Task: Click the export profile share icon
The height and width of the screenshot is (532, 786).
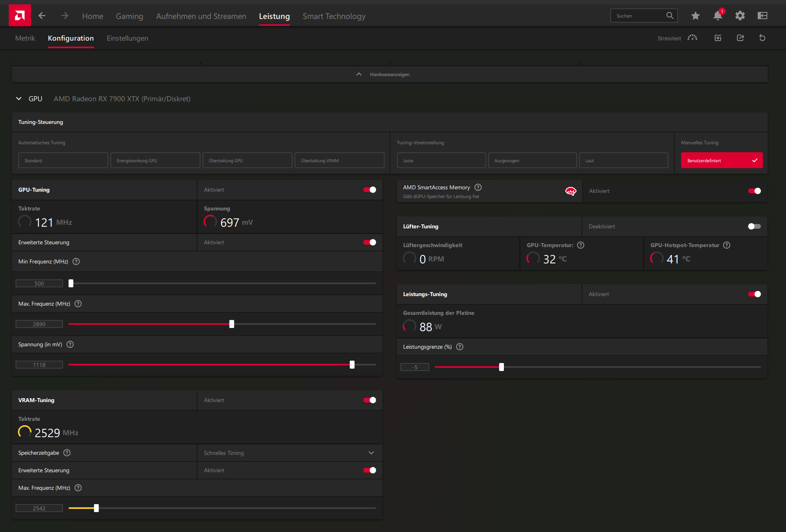Action: click(x=740, y=38)
